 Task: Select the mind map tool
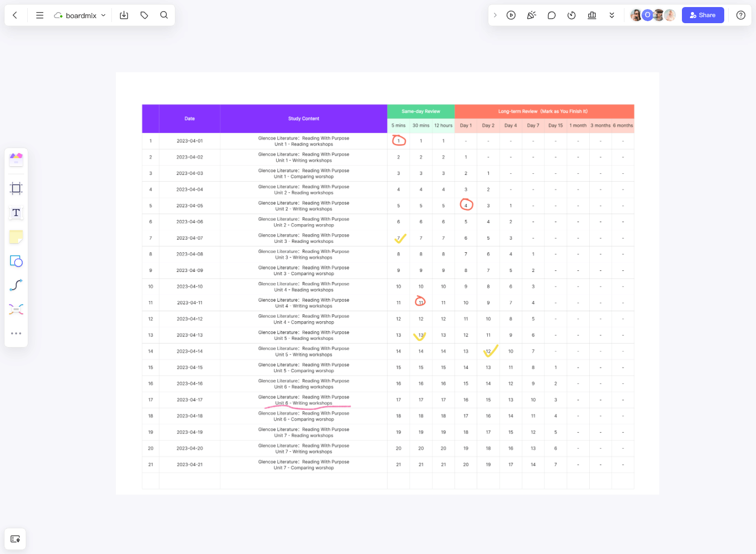[x=16, y=309]
